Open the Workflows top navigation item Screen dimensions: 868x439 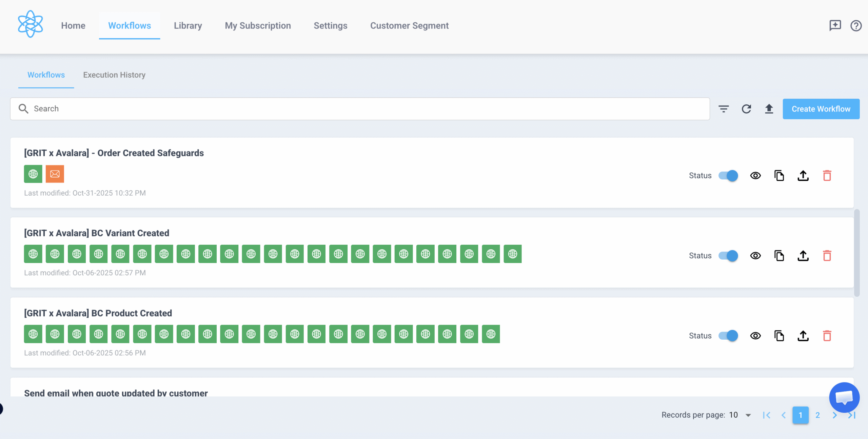[130, 26]
